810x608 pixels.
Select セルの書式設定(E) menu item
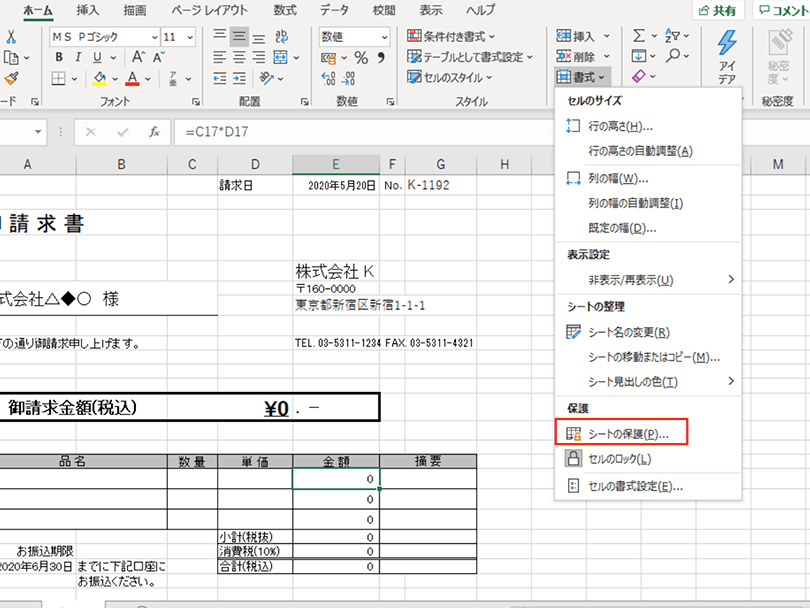click(648, 486)
